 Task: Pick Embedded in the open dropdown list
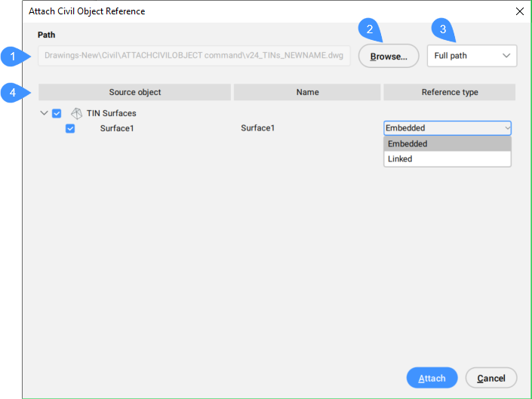447,144
